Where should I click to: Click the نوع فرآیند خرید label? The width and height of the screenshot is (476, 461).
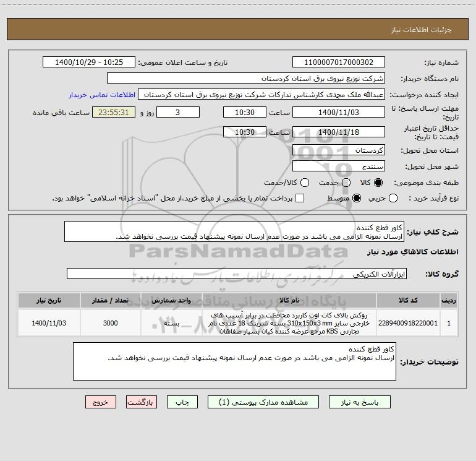click(x=433, y=198)
